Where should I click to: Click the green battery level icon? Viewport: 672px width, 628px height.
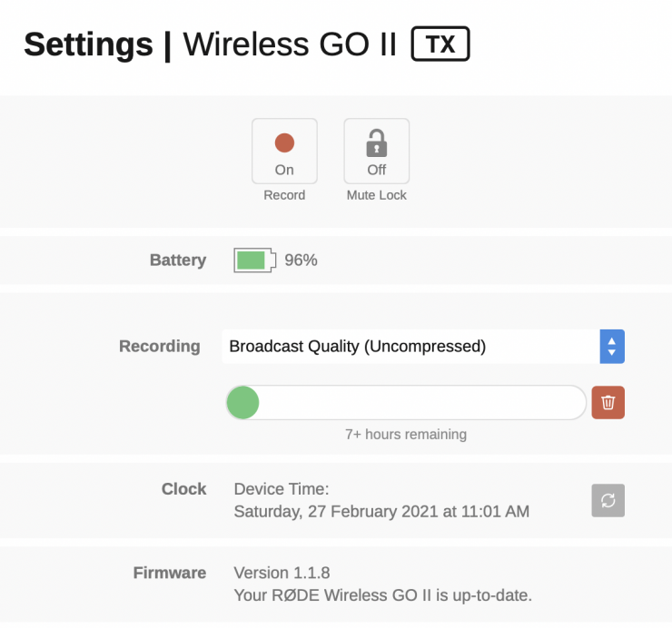click(253, 260)
